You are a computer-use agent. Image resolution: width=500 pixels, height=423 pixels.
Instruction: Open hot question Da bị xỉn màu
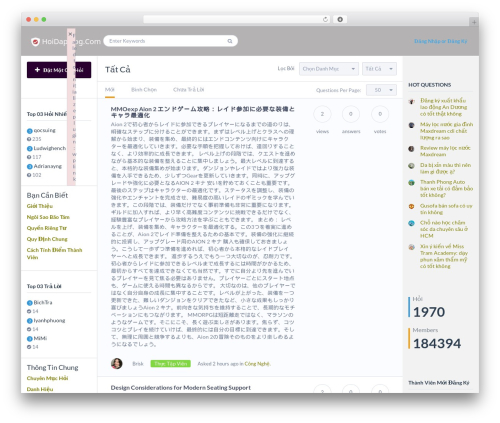coord(445,168)
